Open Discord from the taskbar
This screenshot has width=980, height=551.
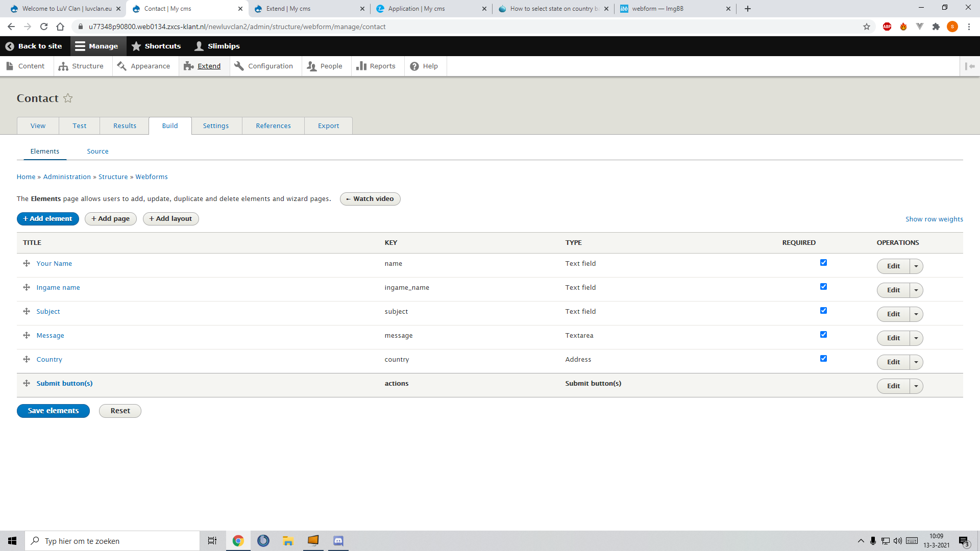(338, 541)
